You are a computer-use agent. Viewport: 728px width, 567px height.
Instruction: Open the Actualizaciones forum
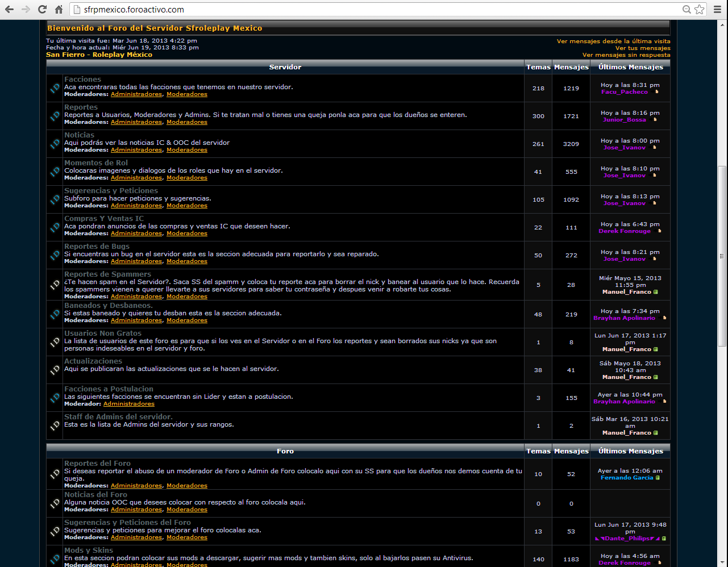click(x=93, y=361)
